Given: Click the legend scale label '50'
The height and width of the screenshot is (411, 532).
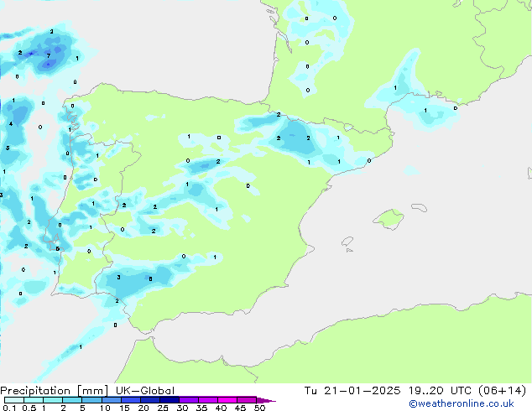Looking at the screenshot, I should [x=259, y=408].
